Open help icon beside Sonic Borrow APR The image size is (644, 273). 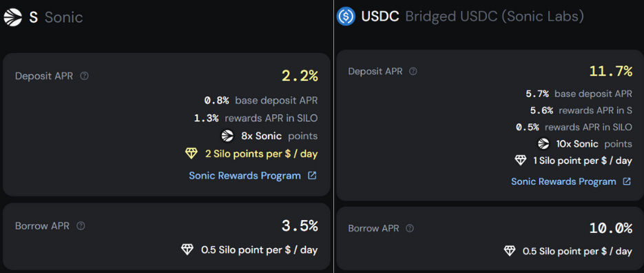pyautogui.click(x=81, y=225)
